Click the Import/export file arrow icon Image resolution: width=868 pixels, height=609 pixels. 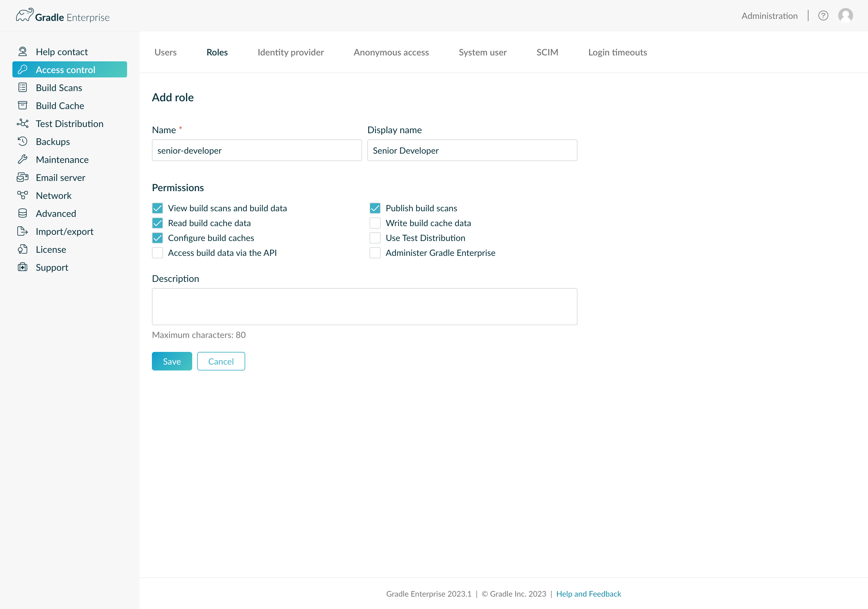pos(23,231)
